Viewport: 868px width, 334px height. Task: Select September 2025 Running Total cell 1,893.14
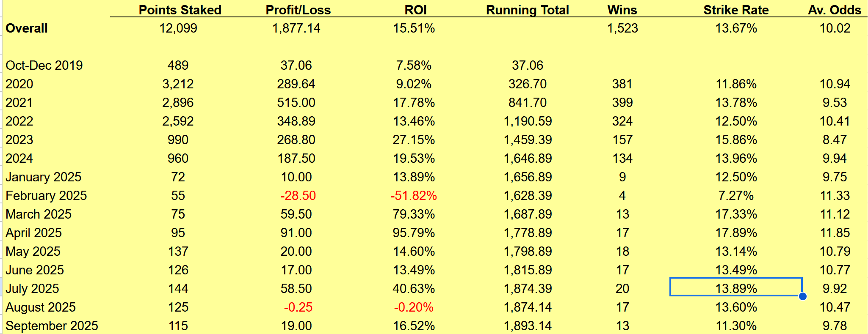pos(528,326)
